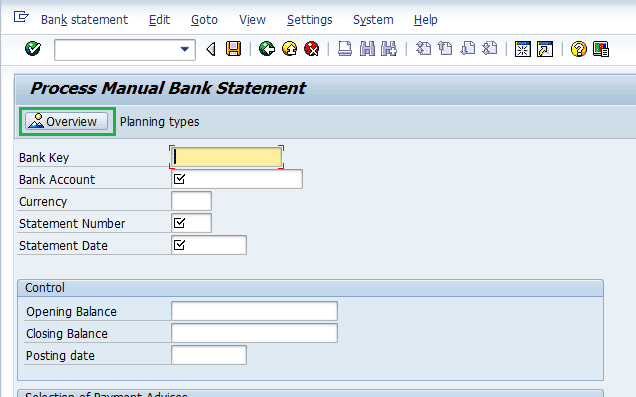Click the Opening Balance label
The height and width of the screenshot is (397, 636).
click(x=71, y=311)
